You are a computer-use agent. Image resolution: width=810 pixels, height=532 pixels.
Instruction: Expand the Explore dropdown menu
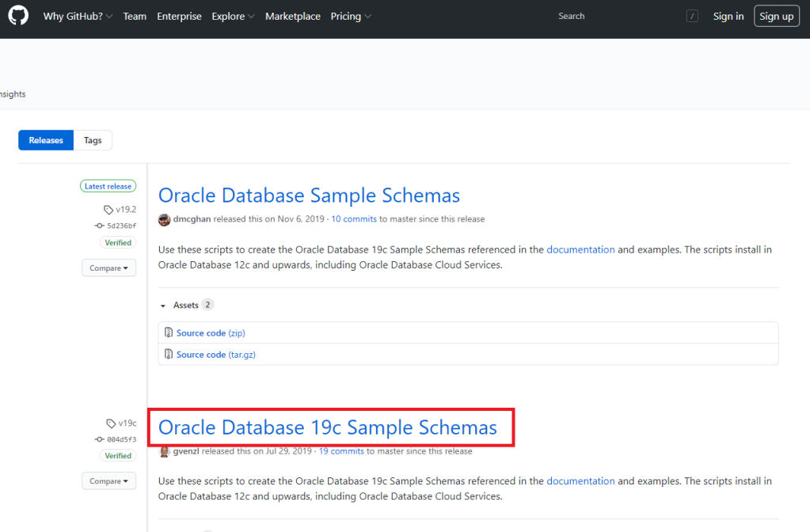click(x=233, y=16)
